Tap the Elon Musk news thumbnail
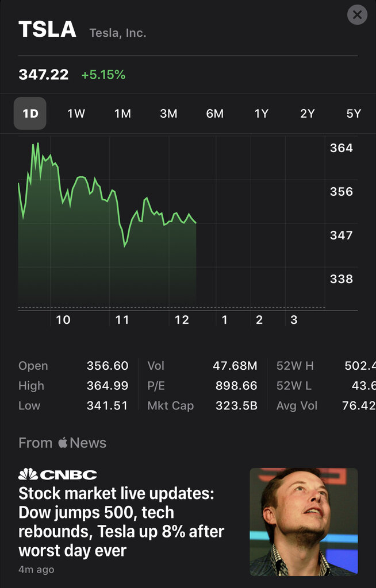This screenshot has height=588, width=376. [304, 521]
